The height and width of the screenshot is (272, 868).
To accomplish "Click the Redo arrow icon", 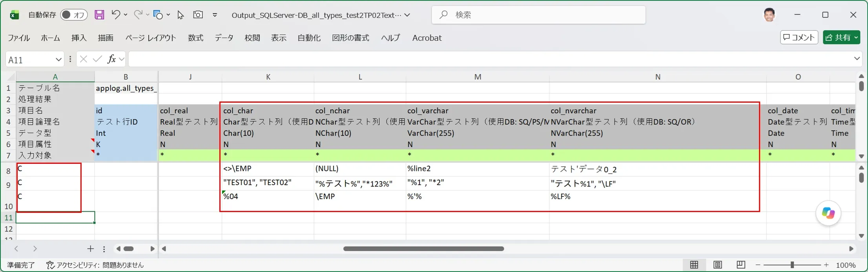I will (138, 15).
